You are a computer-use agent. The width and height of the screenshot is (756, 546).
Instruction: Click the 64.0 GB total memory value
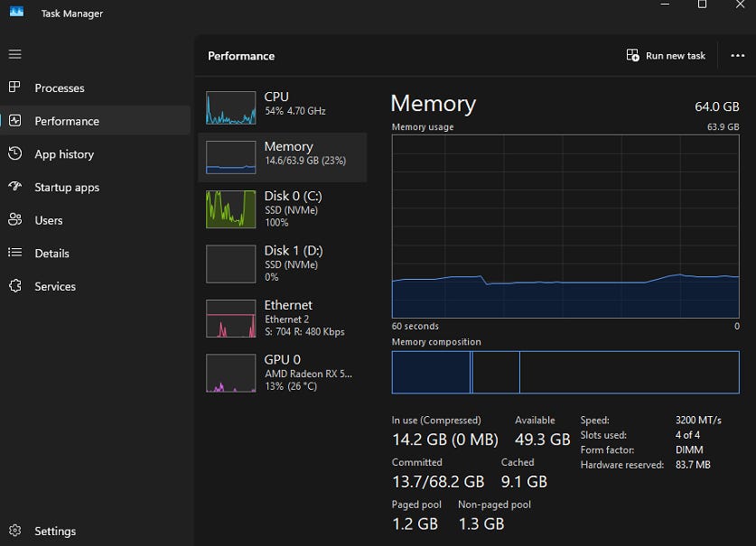pyautogui.click(x=716, y=106)
